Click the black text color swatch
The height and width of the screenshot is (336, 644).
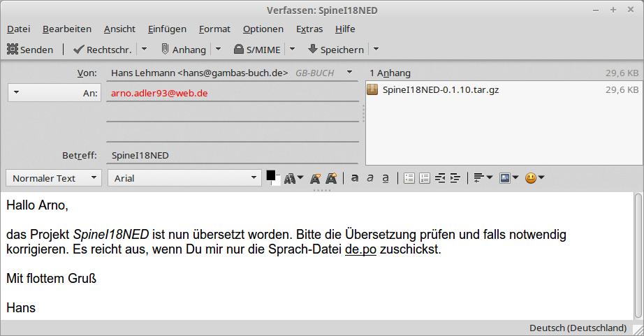[271, 175]
